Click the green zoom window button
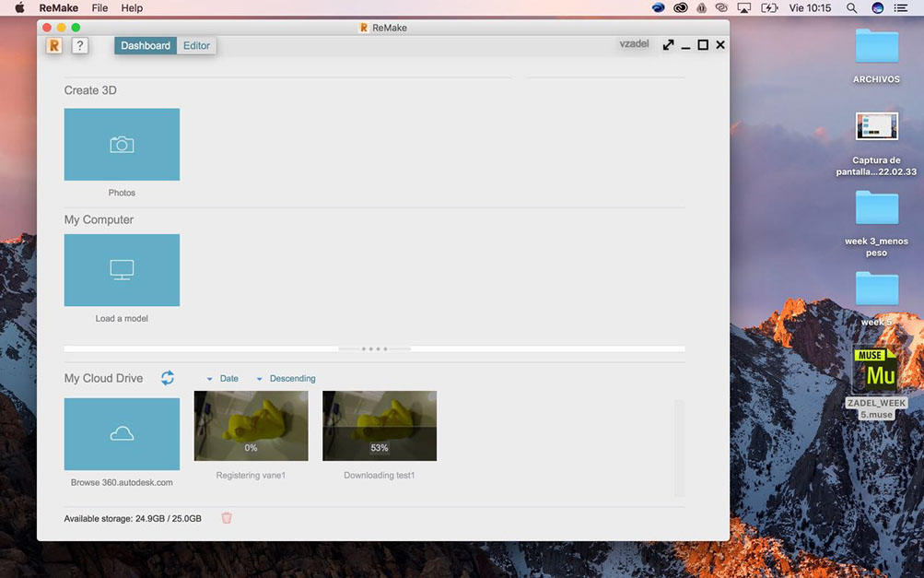The height and width of the screenshot is (578, 924). click(x=76, y=27)
